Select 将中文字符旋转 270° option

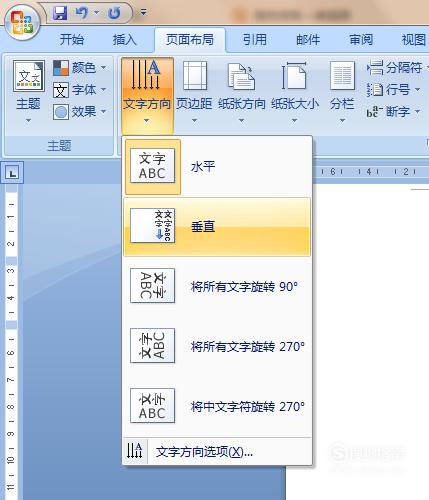pyautogui.click(x=217, y=406)
